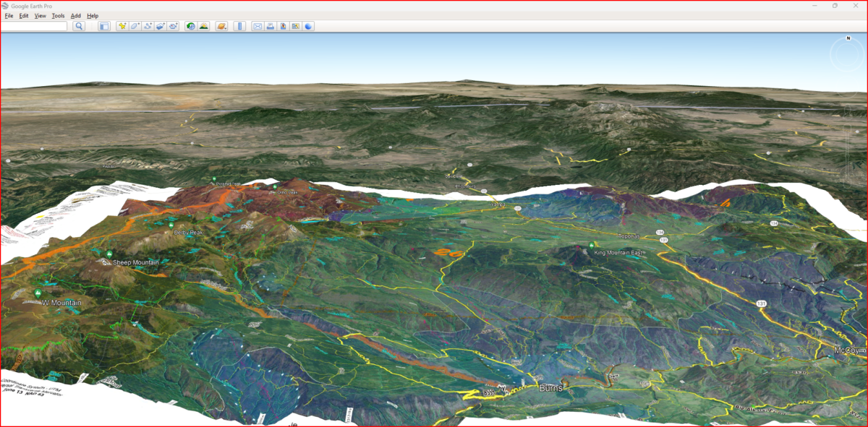Click the Print icon
Image resolution: width=868 pixels, height=427 pixels.
(270, 26)
